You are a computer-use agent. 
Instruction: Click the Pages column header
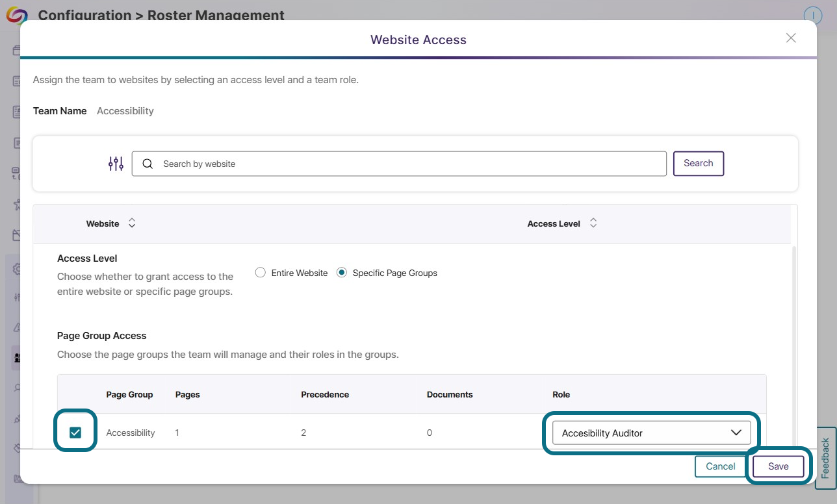[x=188, y=394]
